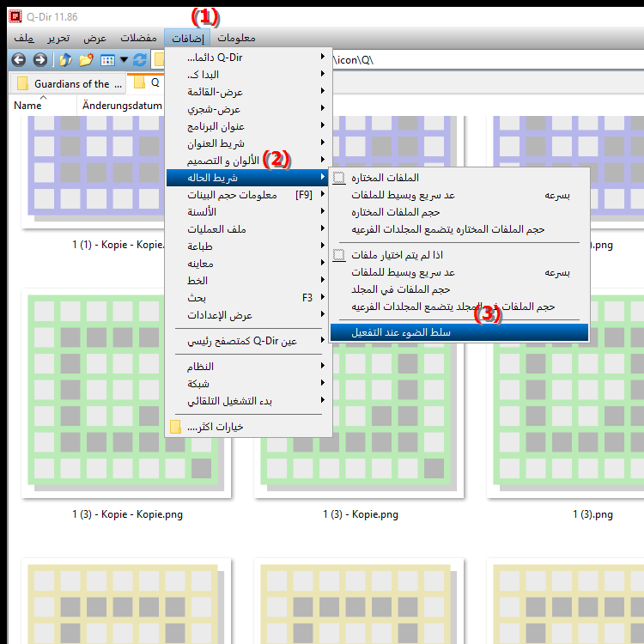Open خيارات اكثر... menu entry
This screenshot has width=644, height=644.
pos(248,427)
